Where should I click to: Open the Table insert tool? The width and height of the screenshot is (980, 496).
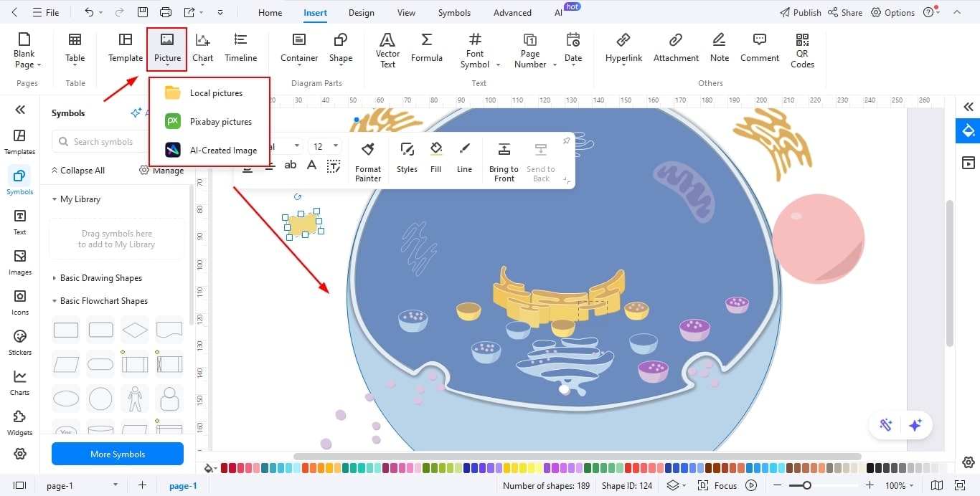click(75, 48)
